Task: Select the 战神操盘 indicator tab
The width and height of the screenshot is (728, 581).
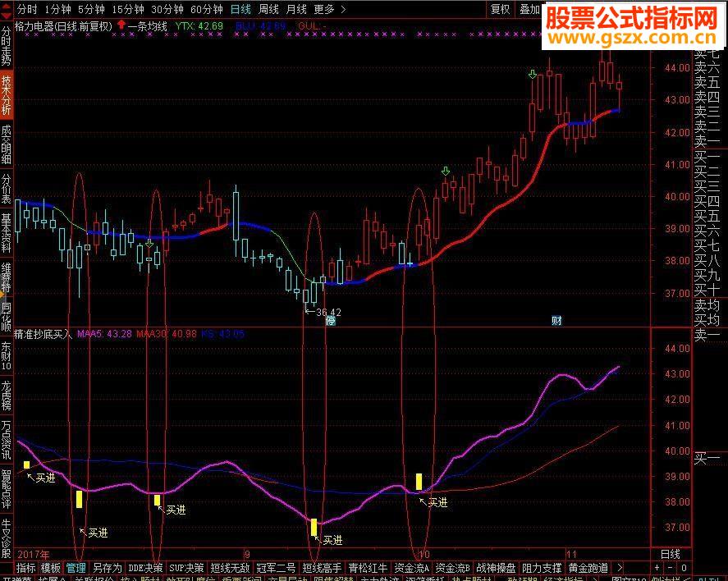Action: (x=496, y=568)
